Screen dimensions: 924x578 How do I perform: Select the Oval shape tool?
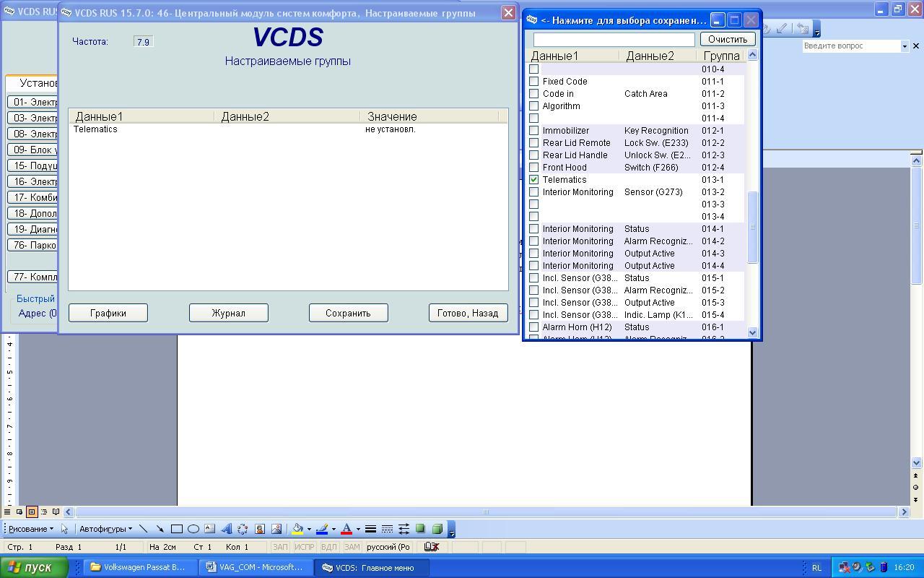coord(193,529)
